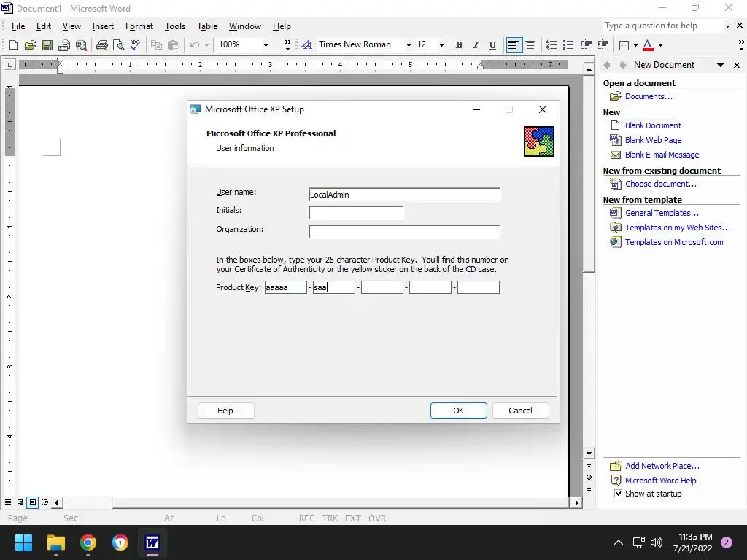Screen dimensions: 747x560
Task: Open help question box dropdown arrow
Action: tap(727, 26)
